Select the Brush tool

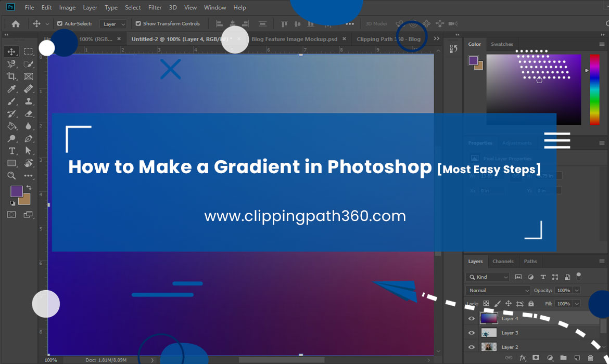click(11, 101)
